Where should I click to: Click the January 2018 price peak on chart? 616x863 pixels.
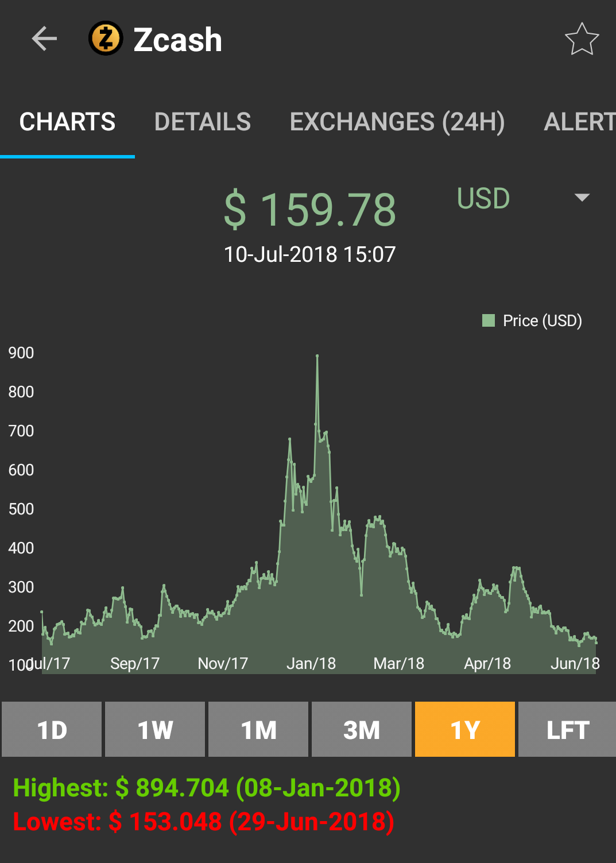pos(317,356)
